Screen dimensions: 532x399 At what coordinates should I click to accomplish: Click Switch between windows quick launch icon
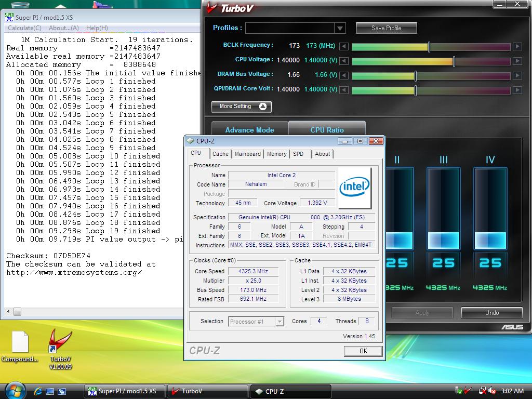[x=62, y=391]
